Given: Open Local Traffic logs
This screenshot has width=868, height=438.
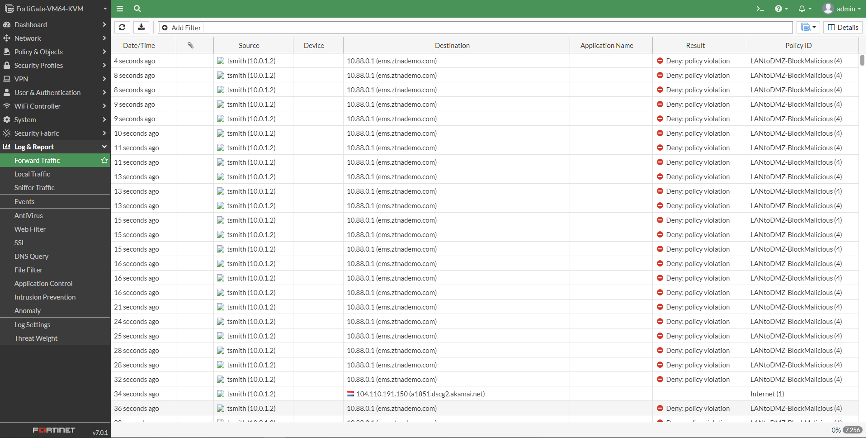Looking at the screenshot, I should pos(55,174).
